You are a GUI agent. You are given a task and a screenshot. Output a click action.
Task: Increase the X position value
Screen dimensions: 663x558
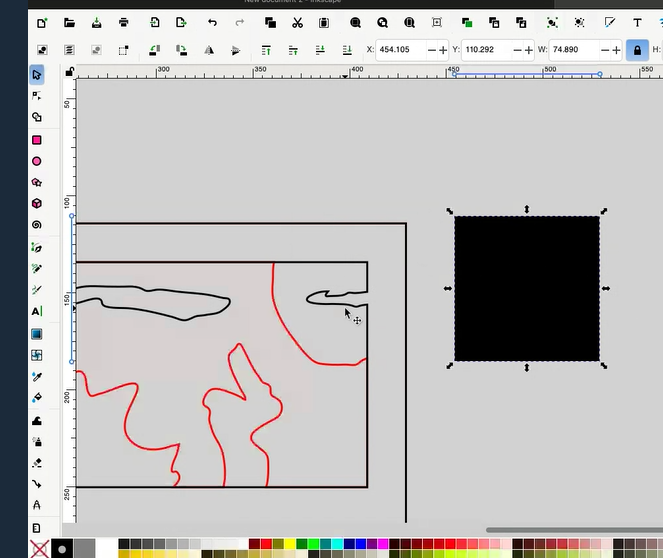point(443,50)
